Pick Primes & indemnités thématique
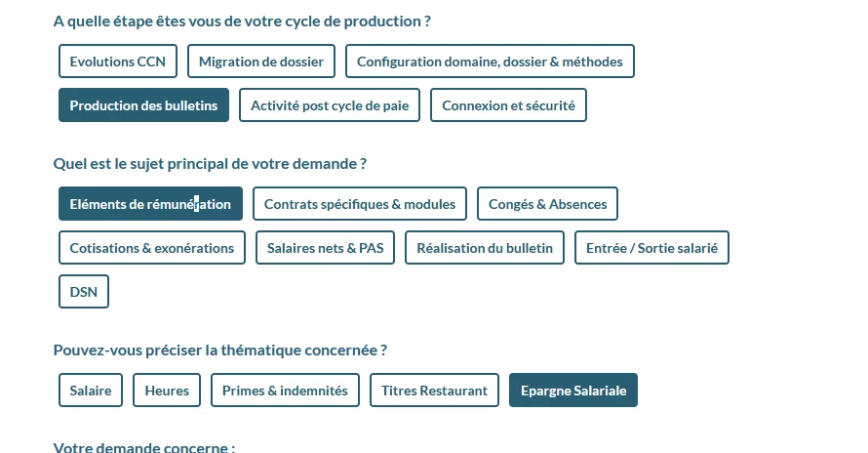 click(x=285, y=390)
